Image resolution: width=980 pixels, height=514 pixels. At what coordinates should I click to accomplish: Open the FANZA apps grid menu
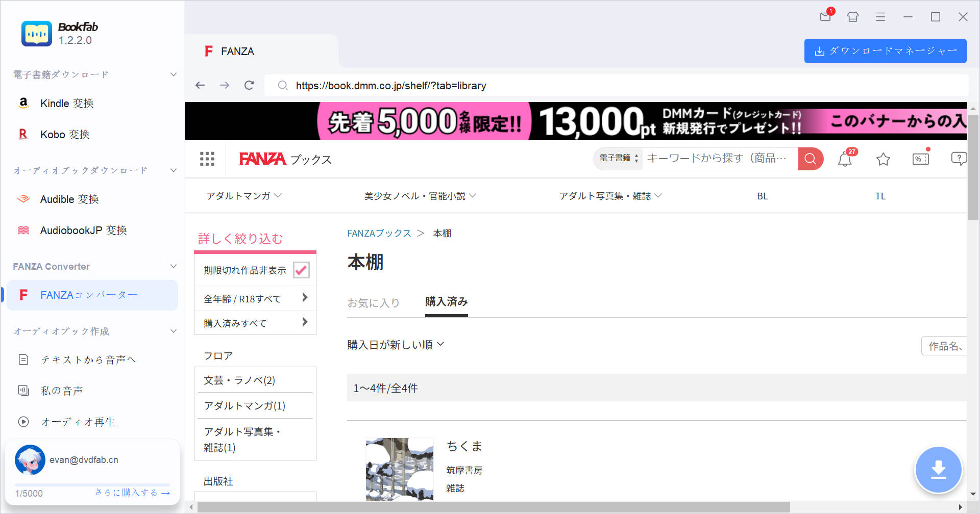[207, 159]
